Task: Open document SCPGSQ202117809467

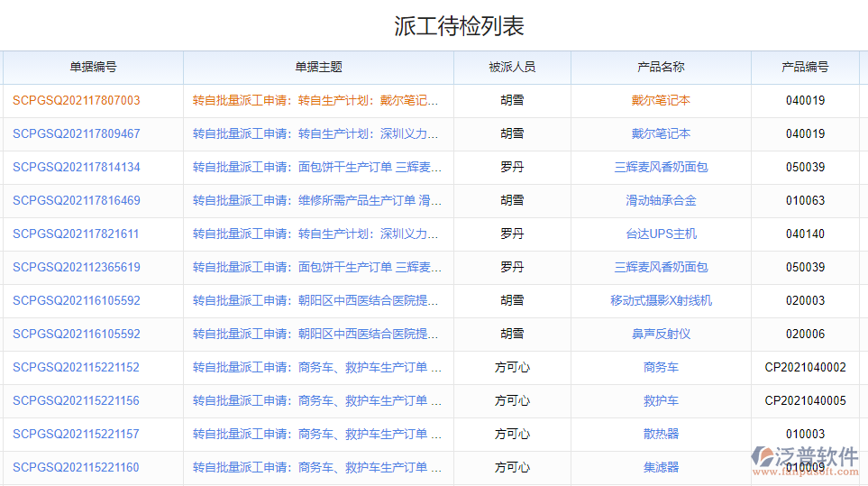Action: pos(77,134)
